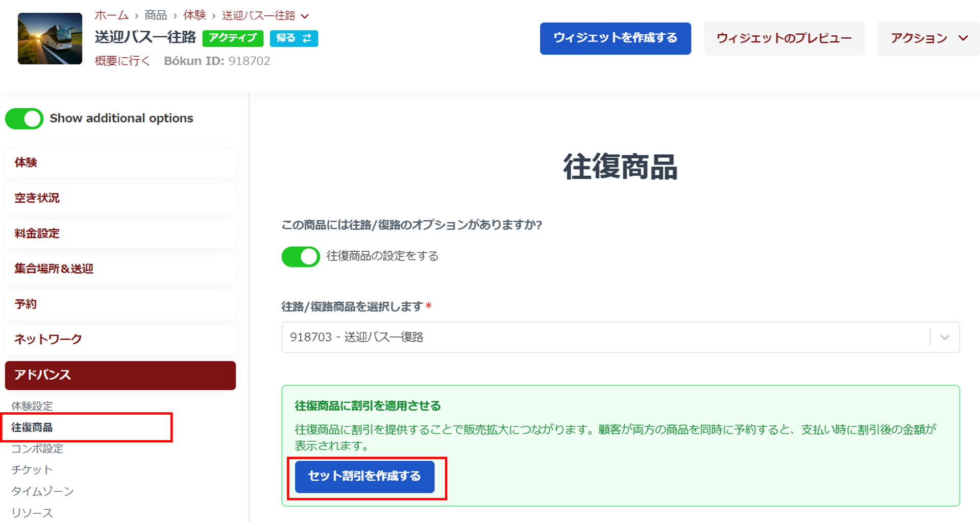The image size is (980, 522).
Task: Click the bus product thumbnail image
Action: (50, 39)
